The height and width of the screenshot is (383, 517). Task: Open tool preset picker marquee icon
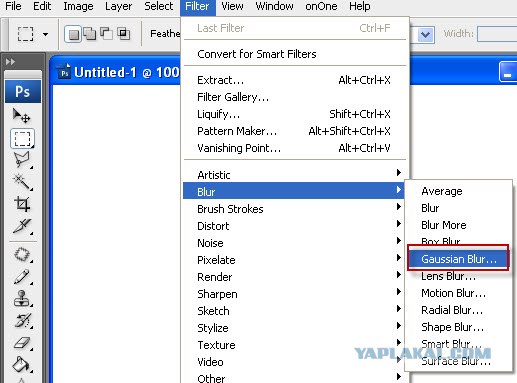pyautogui.click(x=25, y=34)
